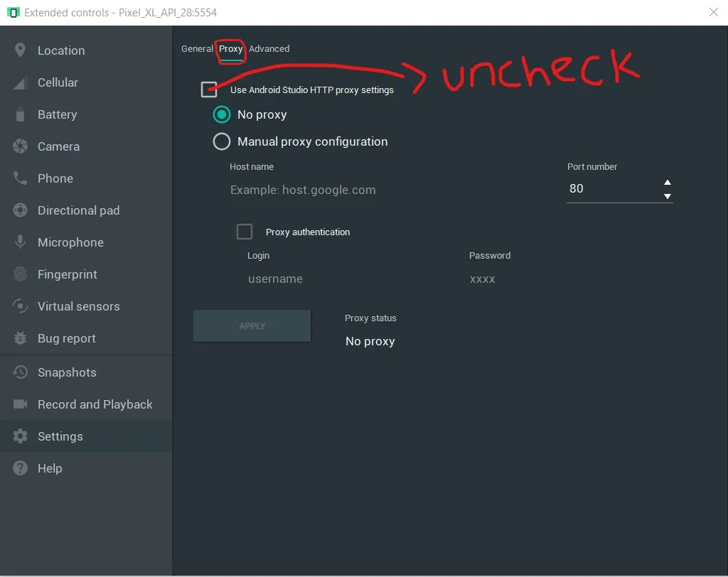Open the Snapshots history icon
728x577 pixels.
(x=20, y=372)
